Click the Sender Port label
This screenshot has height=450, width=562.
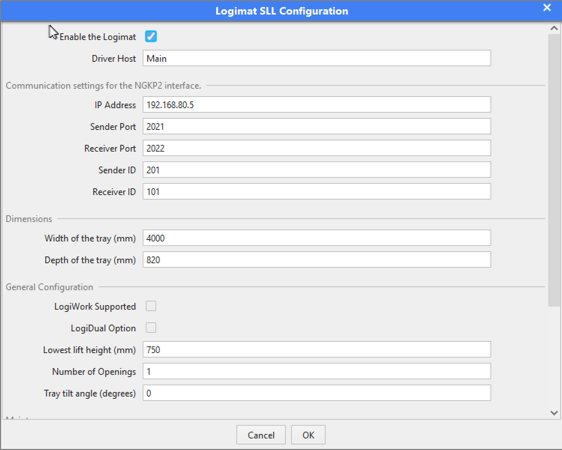click(x=113, y=127)
